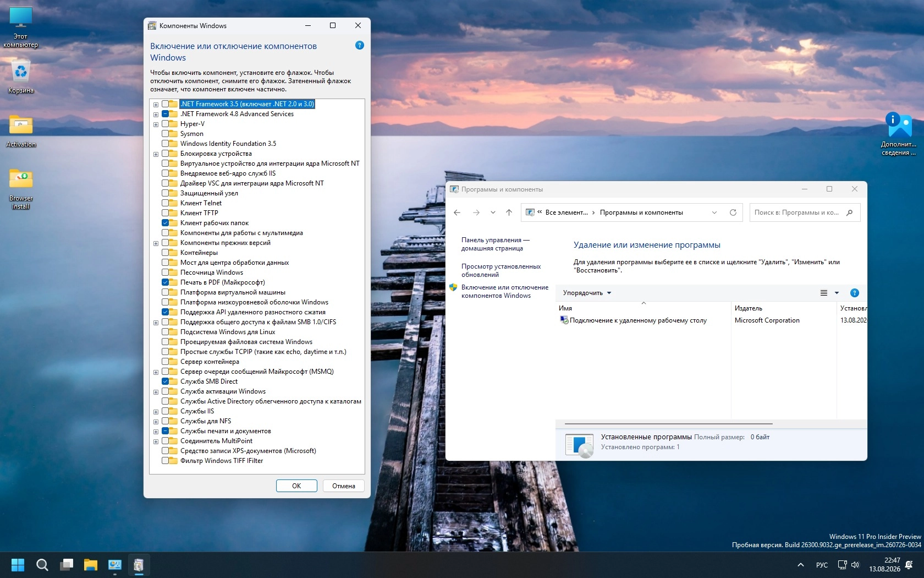Open the Windows Start menu
Image resolution: width=924 pixels, height=578 pixels.
coord(18,565)
